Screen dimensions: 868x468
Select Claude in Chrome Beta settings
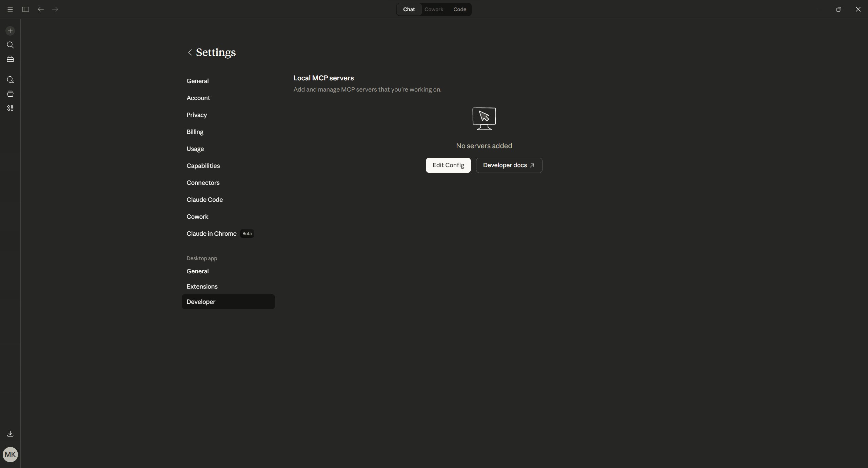click(212, 233)
